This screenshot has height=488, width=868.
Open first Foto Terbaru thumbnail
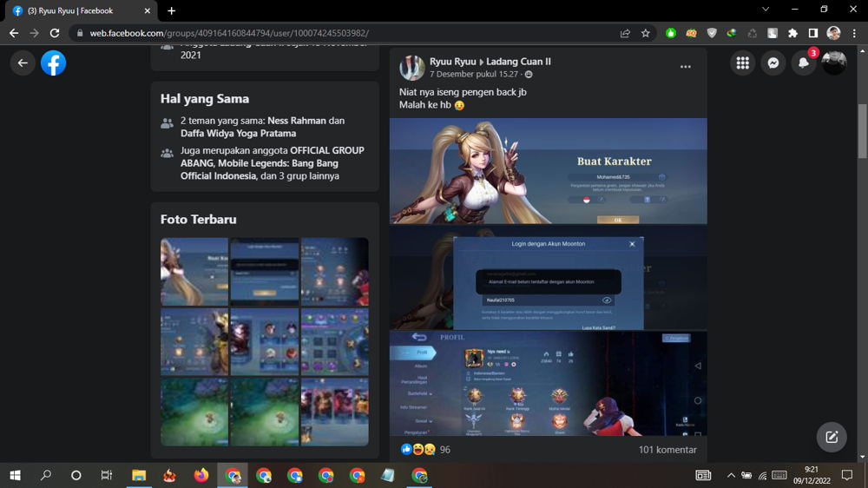(194, 272)
